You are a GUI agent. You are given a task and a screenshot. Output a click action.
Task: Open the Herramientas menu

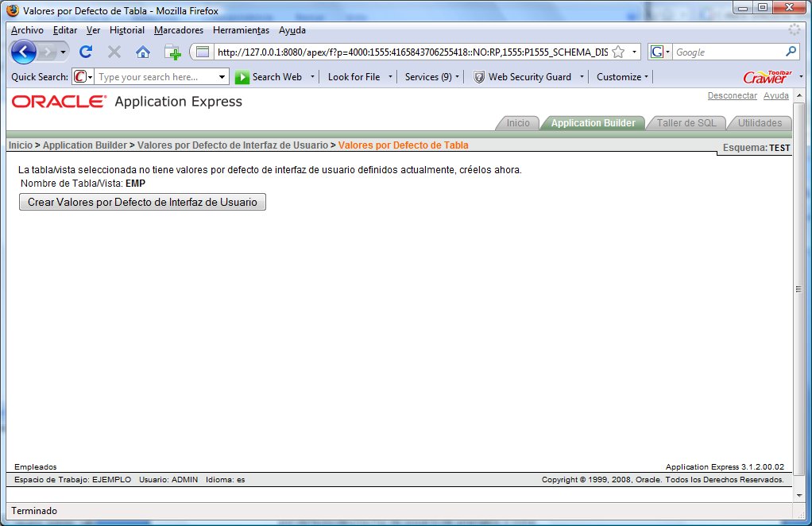pos(241,30)
